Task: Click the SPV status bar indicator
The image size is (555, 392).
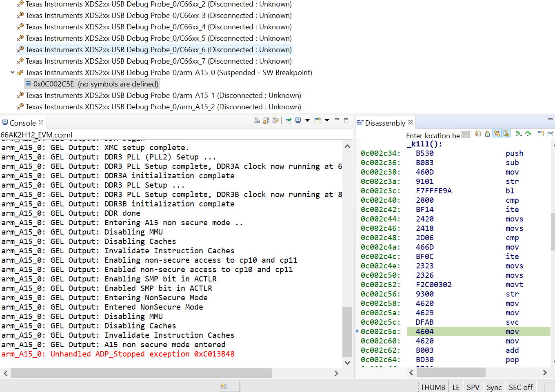Action: (x=473, y=387)
